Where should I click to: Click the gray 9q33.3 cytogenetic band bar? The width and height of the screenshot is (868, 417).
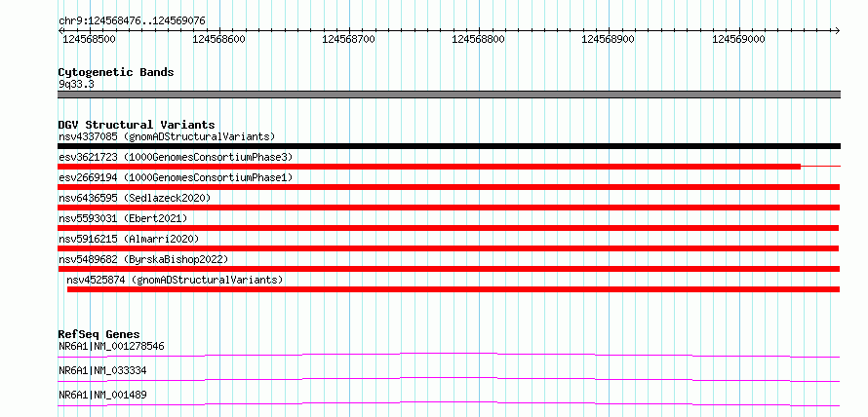(x=449, y=95)
